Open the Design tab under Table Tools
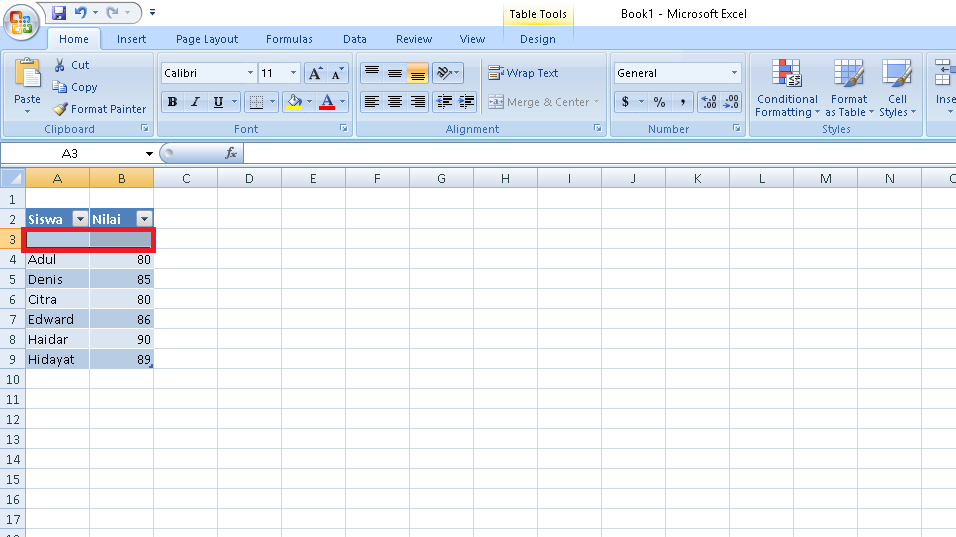 click(x=537, y=39)
